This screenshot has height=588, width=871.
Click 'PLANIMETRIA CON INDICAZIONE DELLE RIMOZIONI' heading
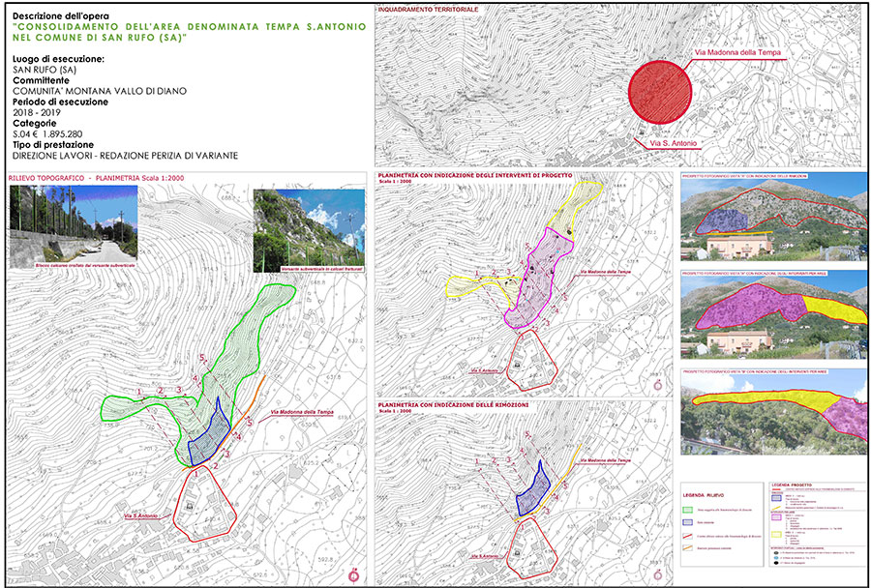click(x=453, y=406)
